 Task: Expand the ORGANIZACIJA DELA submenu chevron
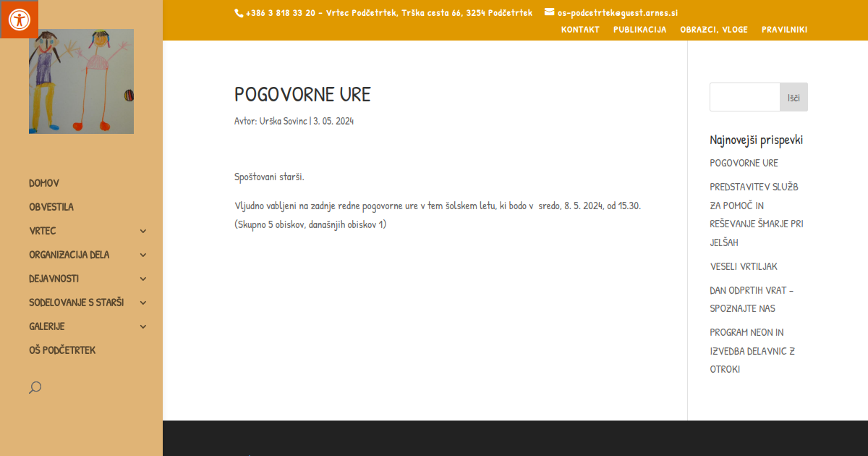click(x=142, y=255)
